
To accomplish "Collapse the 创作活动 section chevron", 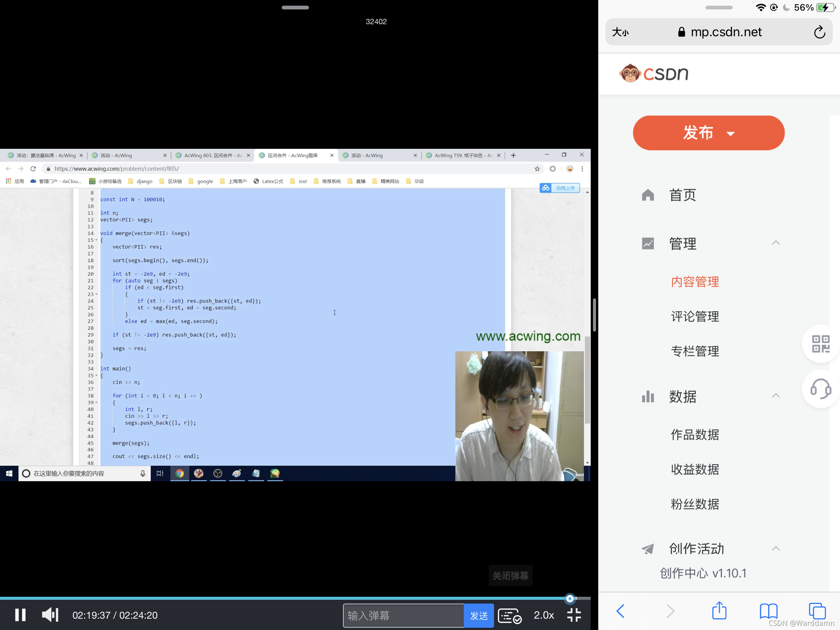I will point(775,548).
